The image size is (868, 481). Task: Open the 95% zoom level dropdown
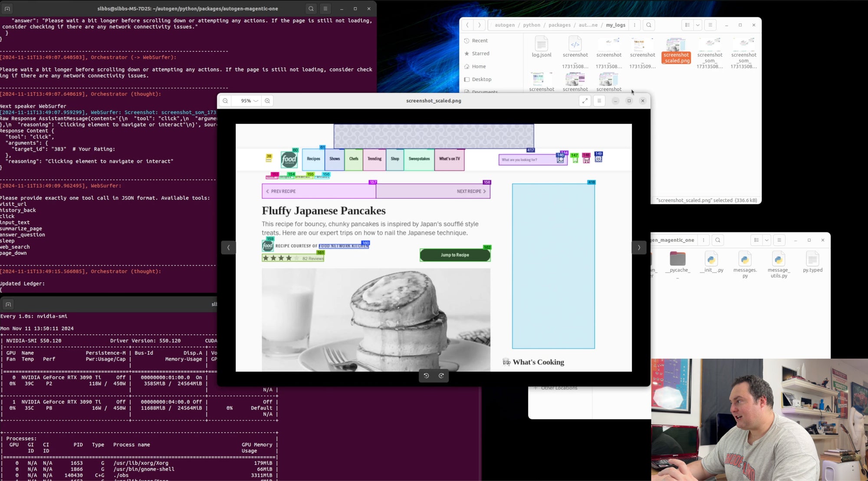coord(249,101)
